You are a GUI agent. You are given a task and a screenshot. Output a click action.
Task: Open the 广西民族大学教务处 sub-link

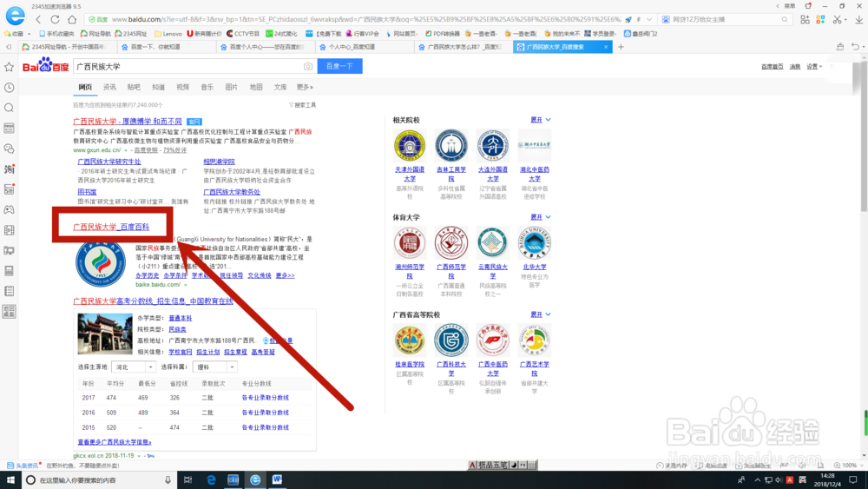coord(232,192)
